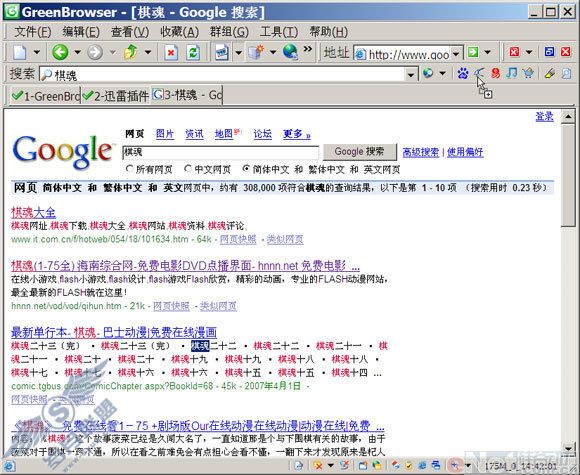Viewport: 580px width, 475px height.
Task: Open the status bar zoom dropdown arrow
Action: point(468,466)
